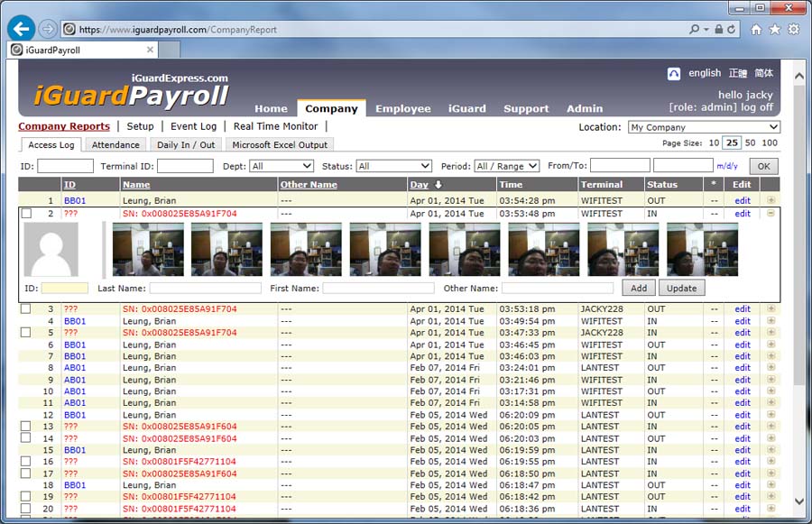Click the Add button in row details
This screenshot has height=524, width=812.
(x=639, y=289)
